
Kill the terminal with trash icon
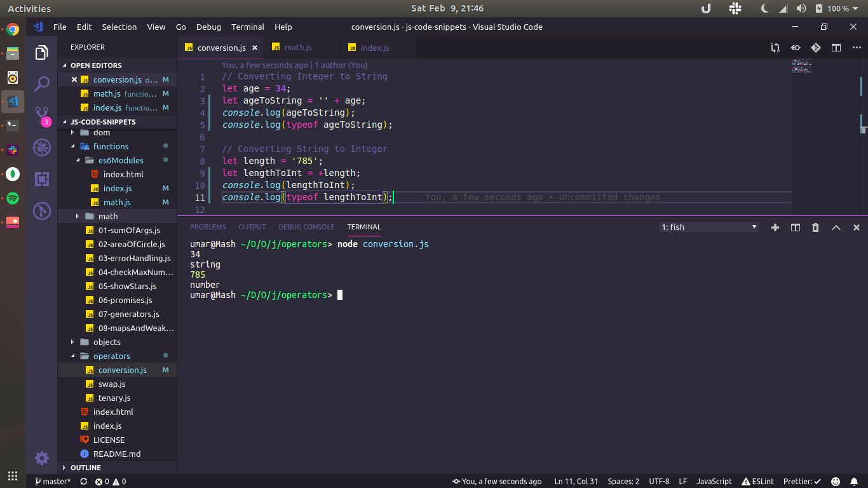(816, 227)
